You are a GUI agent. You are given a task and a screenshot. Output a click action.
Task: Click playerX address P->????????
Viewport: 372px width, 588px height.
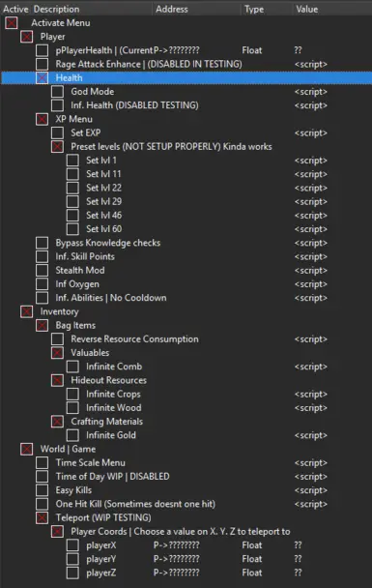(x=177, y=545)
